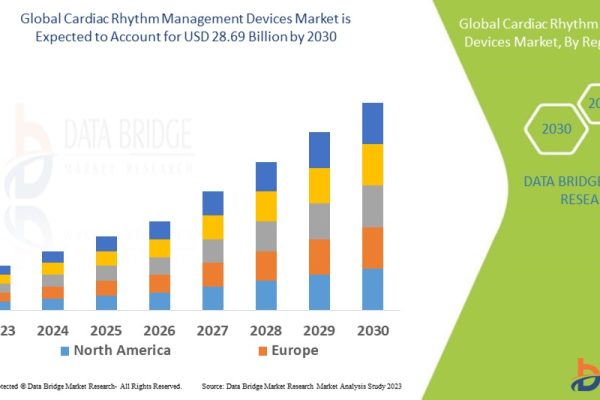Select the North America legend label
The height and width of the screenshot is (400, 600).
click(122, 350)
